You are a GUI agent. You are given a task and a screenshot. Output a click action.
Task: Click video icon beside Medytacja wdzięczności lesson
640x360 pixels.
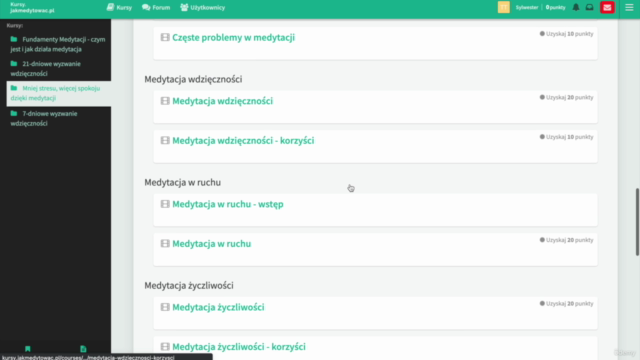165,101
